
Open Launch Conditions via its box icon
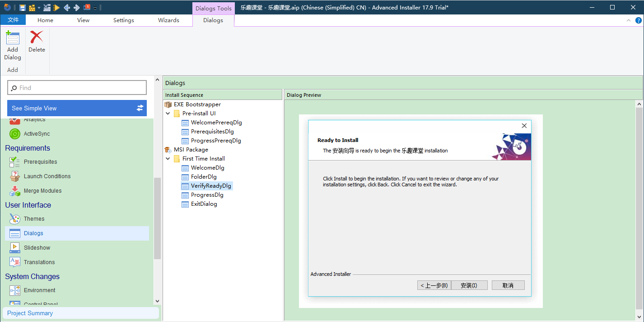[x=15, y=176]
